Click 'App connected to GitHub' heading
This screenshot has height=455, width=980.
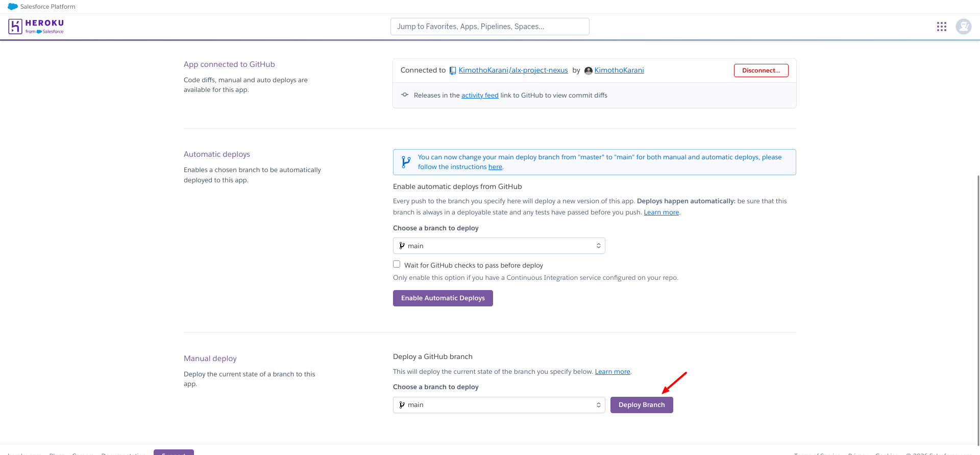229,64
